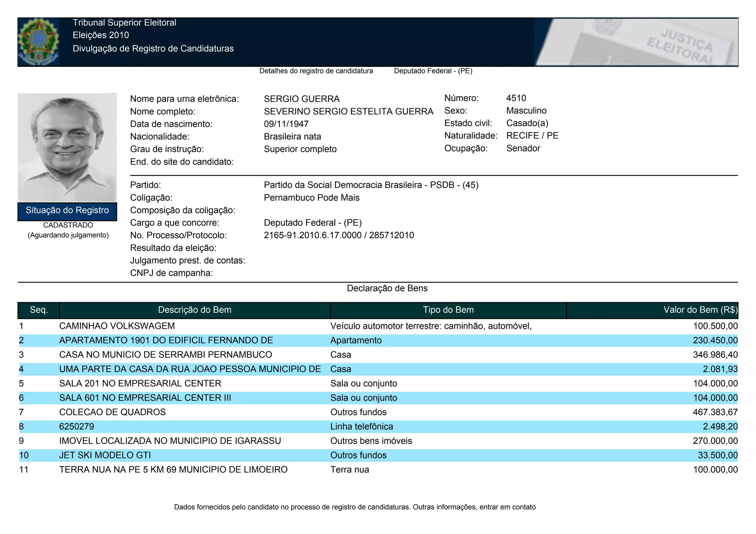The image size is (756, 534).
Task: Click the Justiça Eleitoral banner image
Action: point(636,42)
